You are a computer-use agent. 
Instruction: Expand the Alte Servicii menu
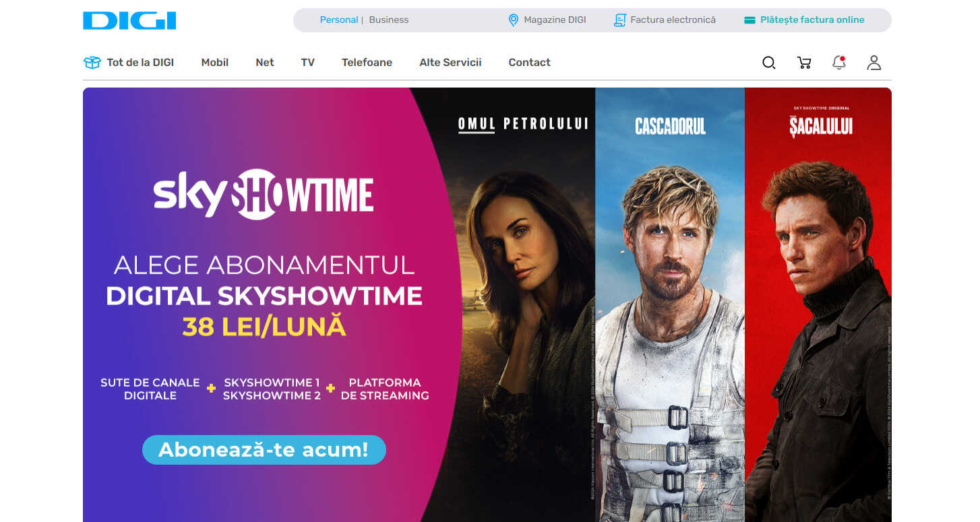tap(450, 62)
